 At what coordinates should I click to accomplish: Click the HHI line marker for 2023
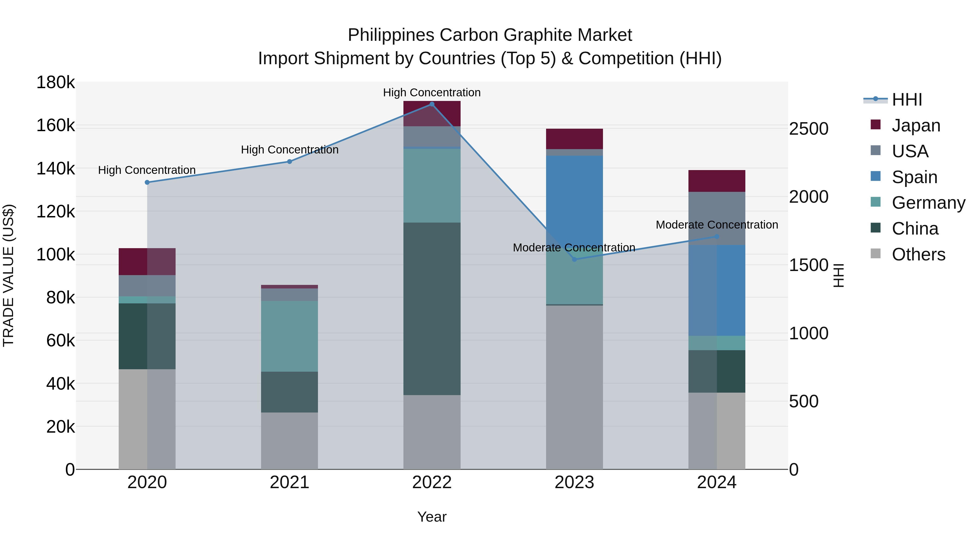click(x=574, y=259)
